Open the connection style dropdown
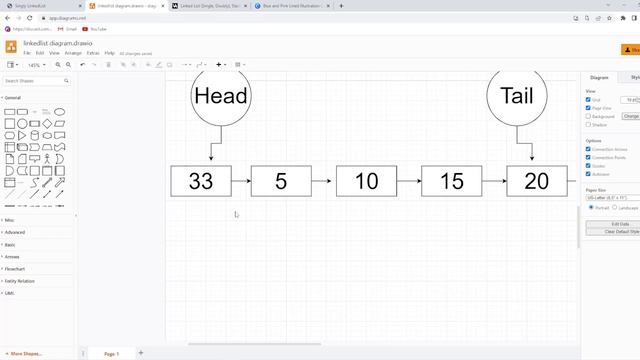 pos(186,64)
